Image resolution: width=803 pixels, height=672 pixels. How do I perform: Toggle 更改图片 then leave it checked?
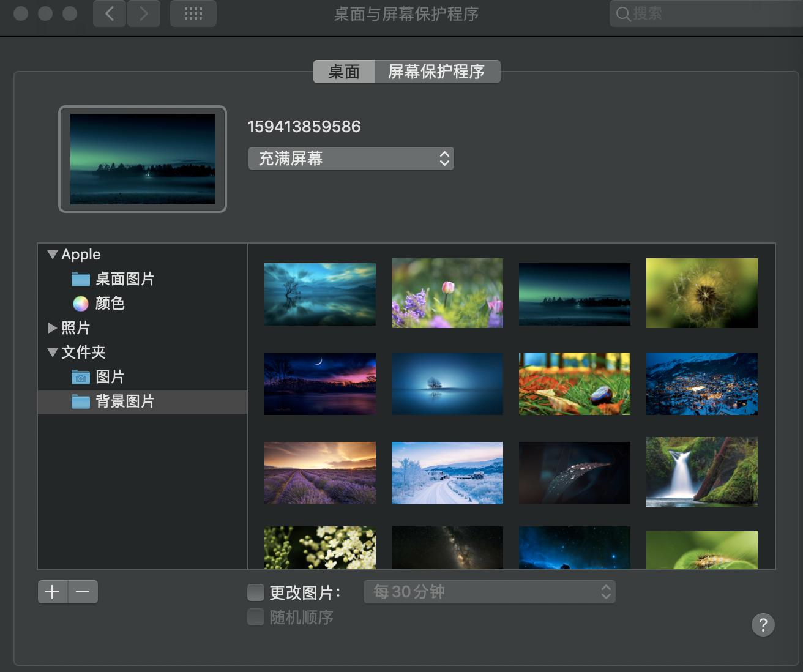point(255,592)
